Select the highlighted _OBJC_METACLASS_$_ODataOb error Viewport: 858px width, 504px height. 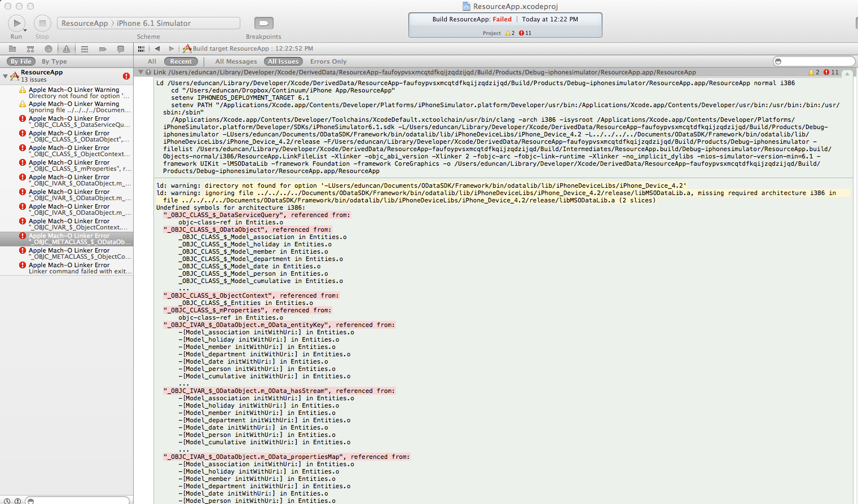[67, 239]
